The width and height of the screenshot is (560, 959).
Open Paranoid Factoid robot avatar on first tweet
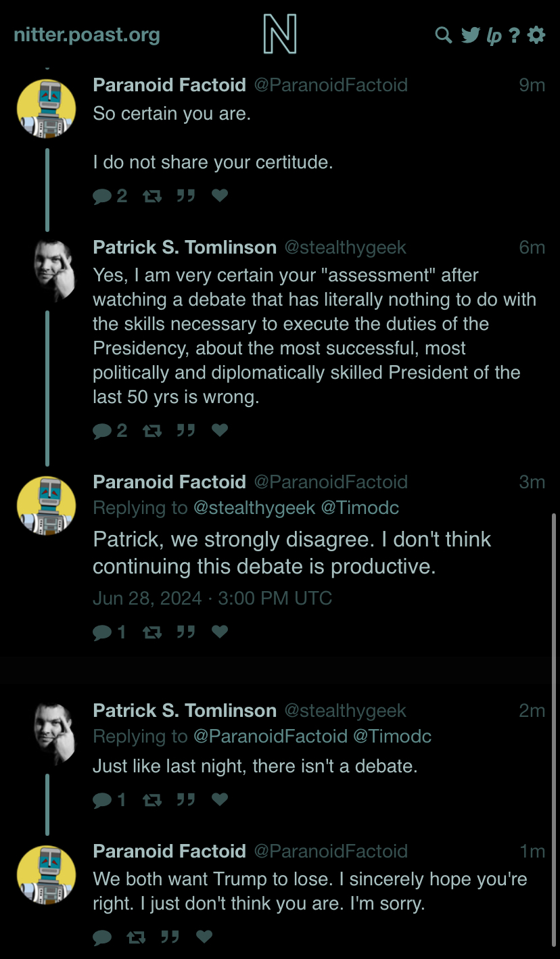pos(46,108)
